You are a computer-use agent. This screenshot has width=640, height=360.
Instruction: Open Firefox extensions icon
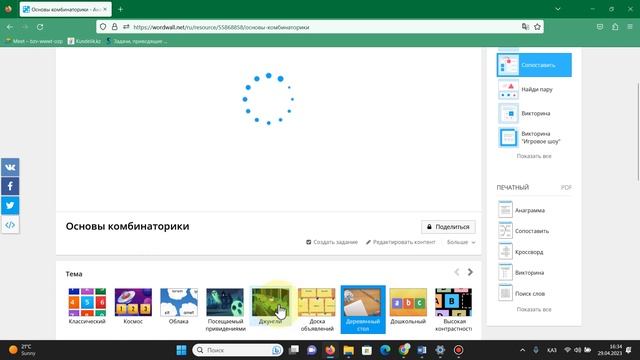click(615, 27)
